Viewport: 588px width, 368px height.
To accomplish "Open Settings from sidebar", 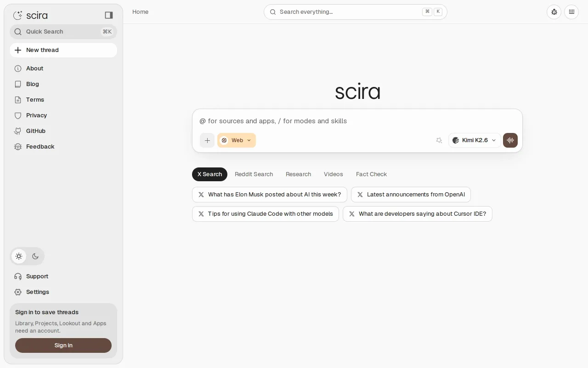I will (x=63, y=292).
